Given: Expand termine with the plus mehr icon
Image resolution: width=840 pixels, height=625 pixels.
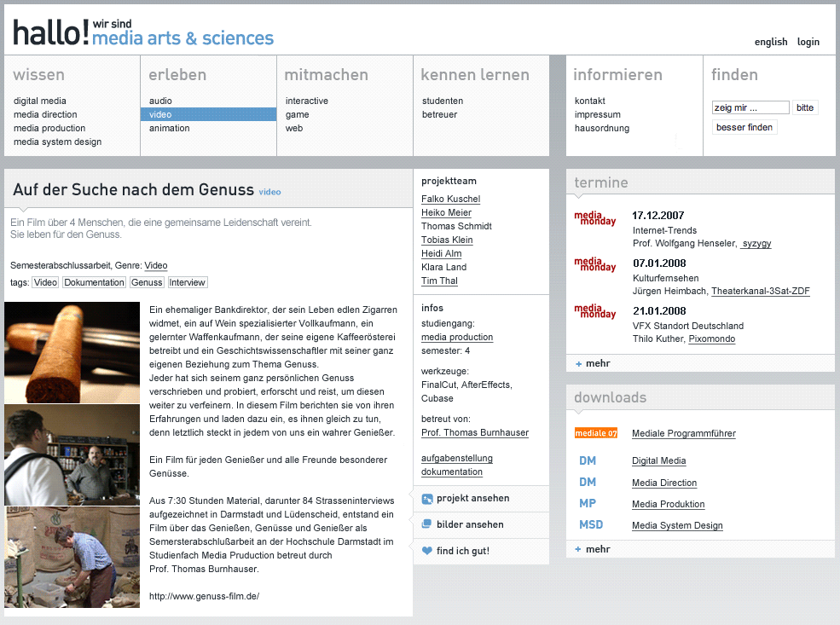Looking at the screenshot, I should point(578,363).
